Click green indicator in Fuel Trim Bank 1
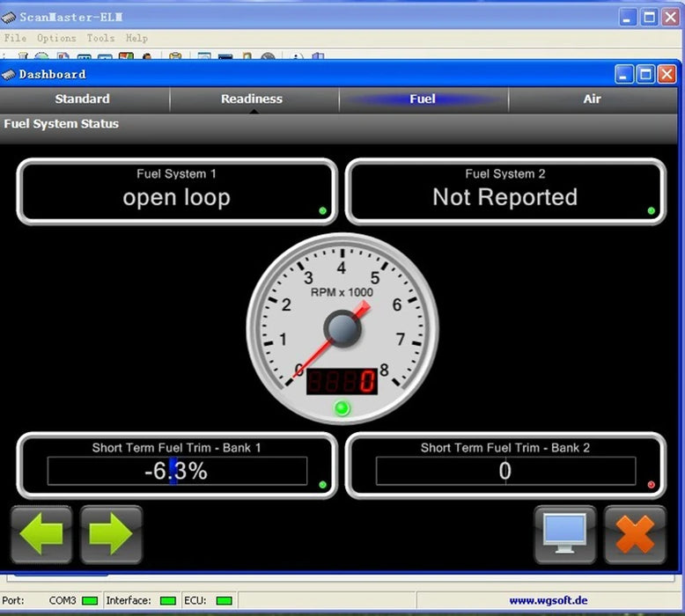Viewport: 685px width, 616px height. coord(322,485)
